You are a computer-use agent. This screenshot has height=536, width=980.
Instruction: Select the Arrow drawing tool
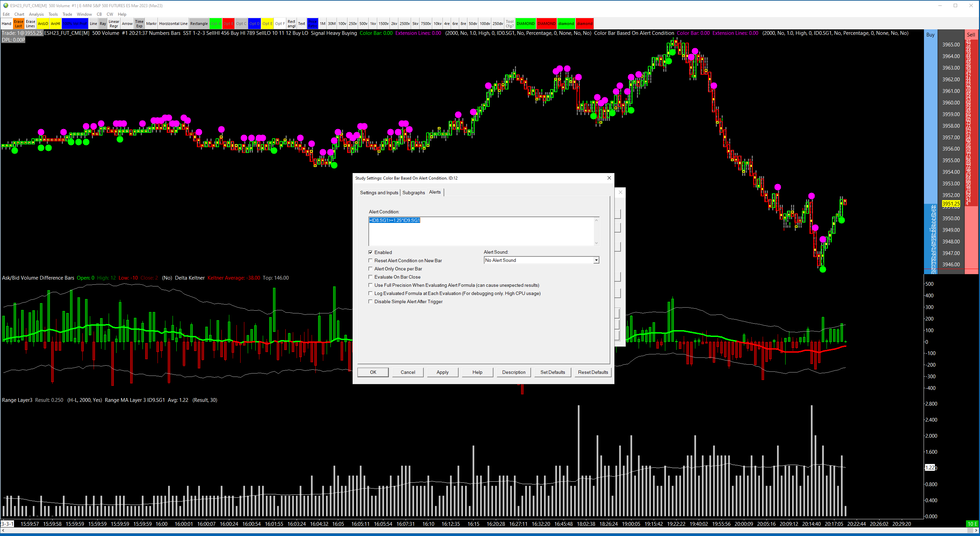(127, 24)
